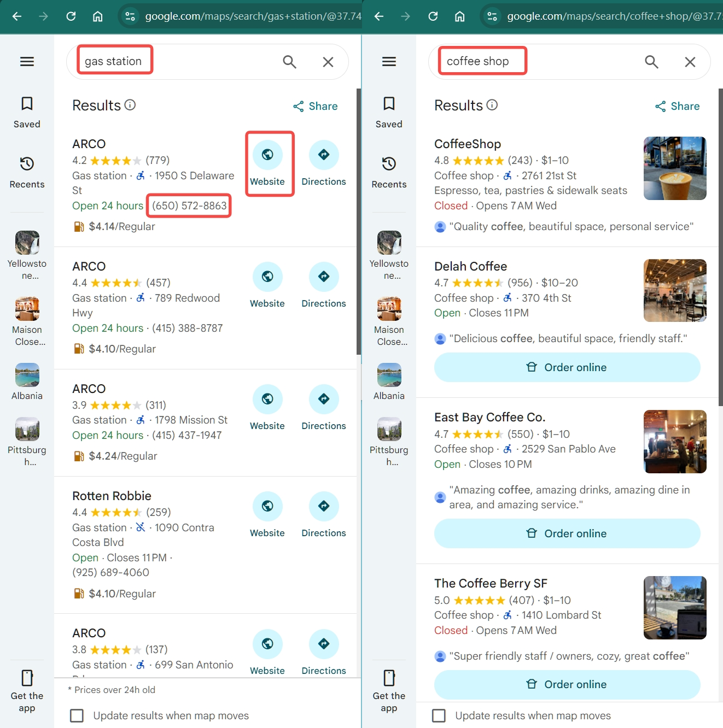The width and height of the screenshot is (723, 728).
Task: Open Recents in coffee shop window sidebar
Action: 389,173
